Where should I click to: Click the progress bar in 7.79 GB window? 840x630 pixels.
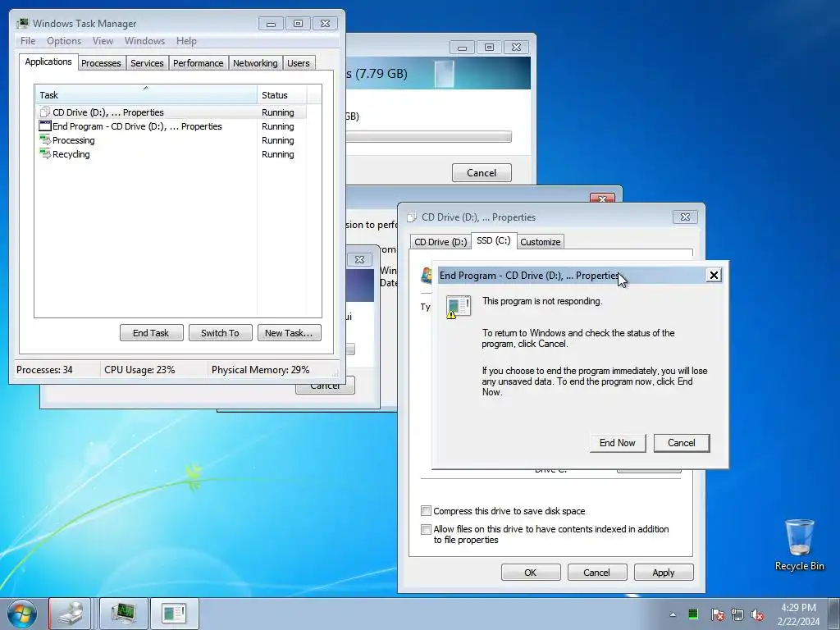click(428, 137)
